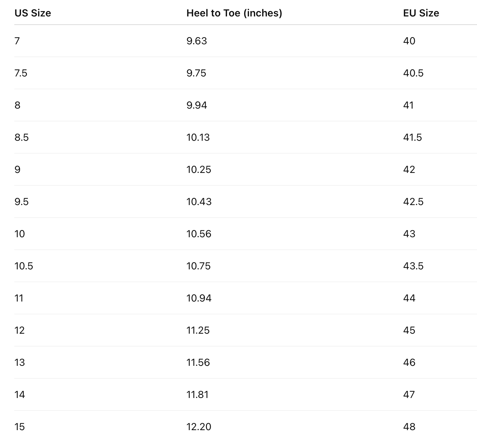Click the 10.94 heel to toe value
The image size is (477, 448).
pyautogui.click(x=199, y=298)
